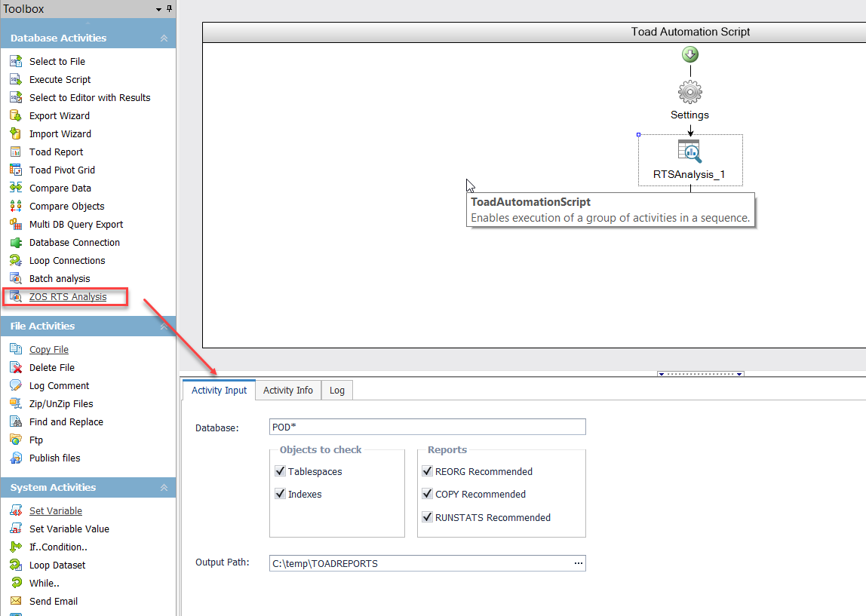Uncheck the Indexes checkbox
Image resolution: width=866 pixels, height=616 pixels.
pos(280,494)
